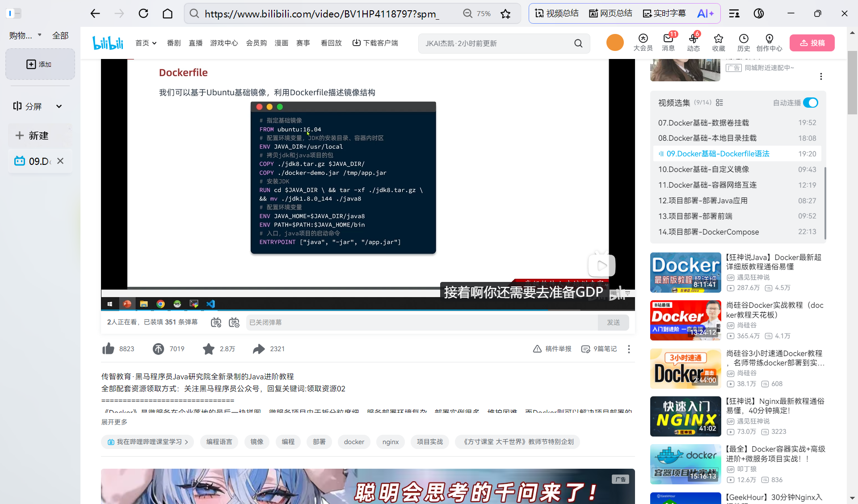This screenshot has height=504, width=858.
Task: Click the thumbs-up like icon
Action: 108,349
